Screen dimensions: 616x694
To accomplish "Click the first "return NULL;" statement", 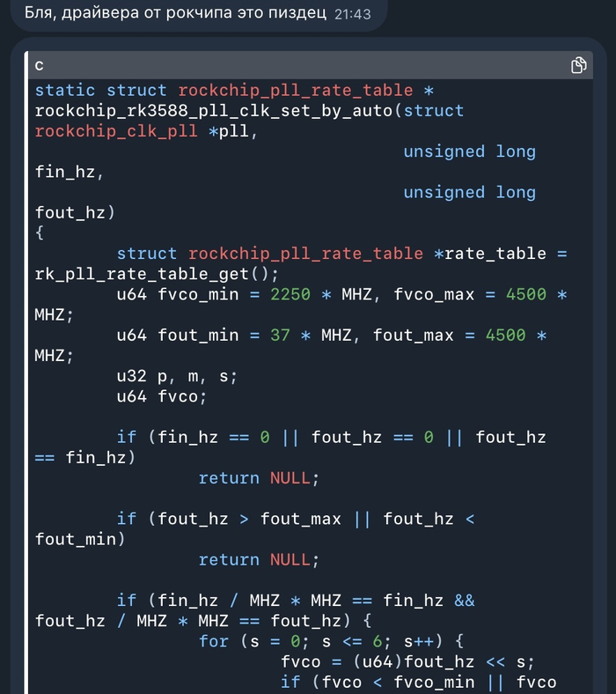I will [259, 478].
